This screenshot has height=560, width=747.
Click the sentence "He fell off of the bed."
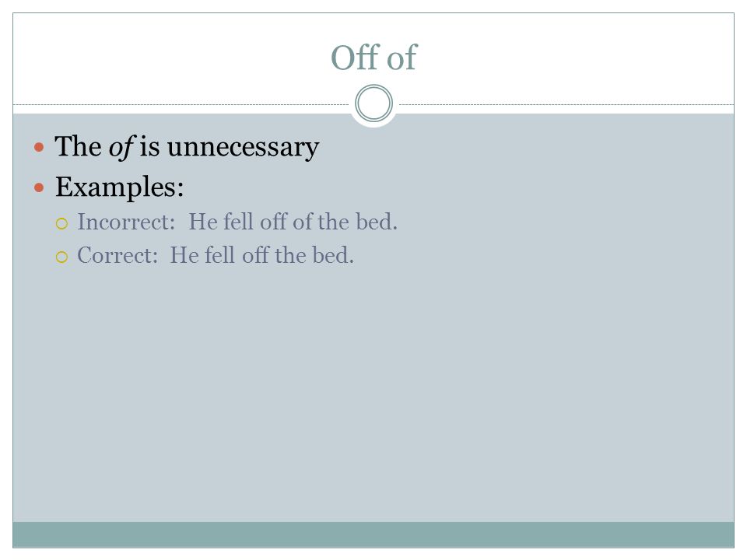tap(293, 222)
